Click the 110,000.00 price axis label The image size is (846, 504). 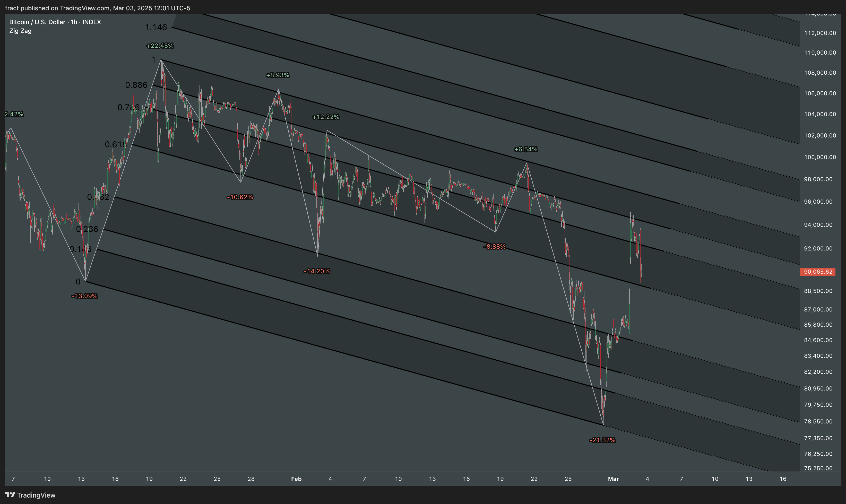coord(820,53)
